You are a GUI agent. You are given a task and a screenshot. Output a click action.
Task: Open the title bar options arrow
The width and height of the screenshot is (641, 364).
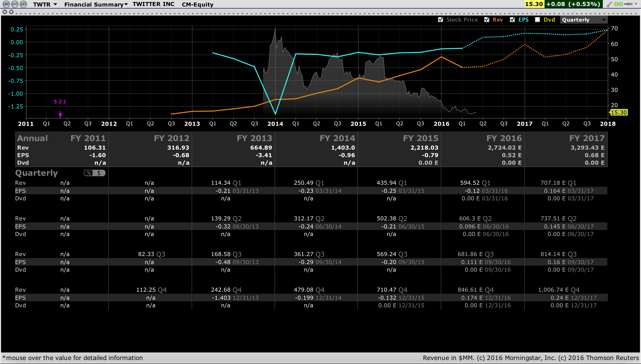pyautogui.click(x=636, y=4)
